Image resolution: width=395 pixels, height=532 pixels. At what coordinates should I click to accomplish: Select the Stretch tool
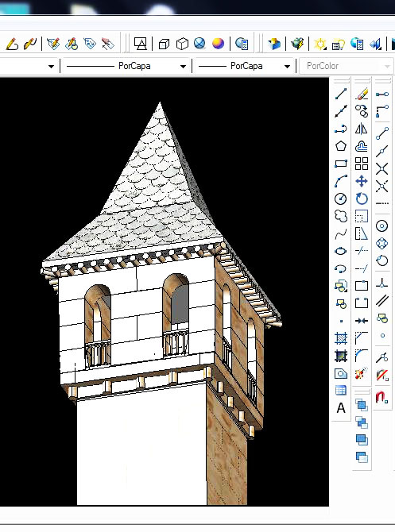click(x=362, y=233)
